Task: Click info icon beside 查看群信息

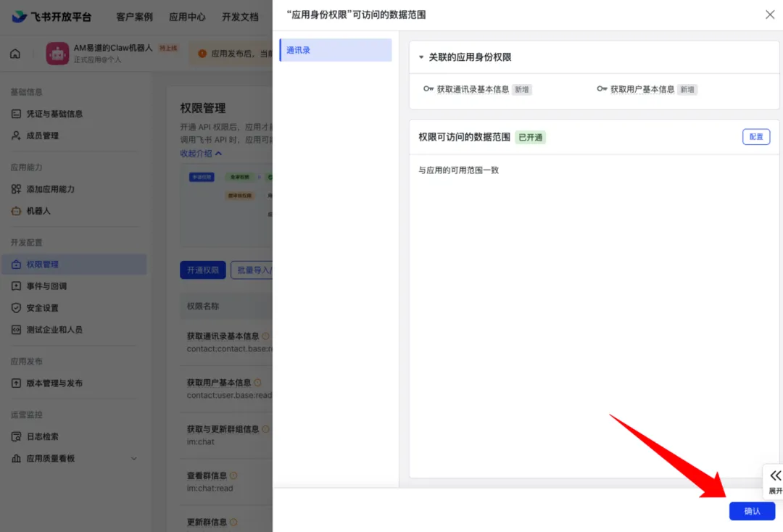Action: [233, 476]
